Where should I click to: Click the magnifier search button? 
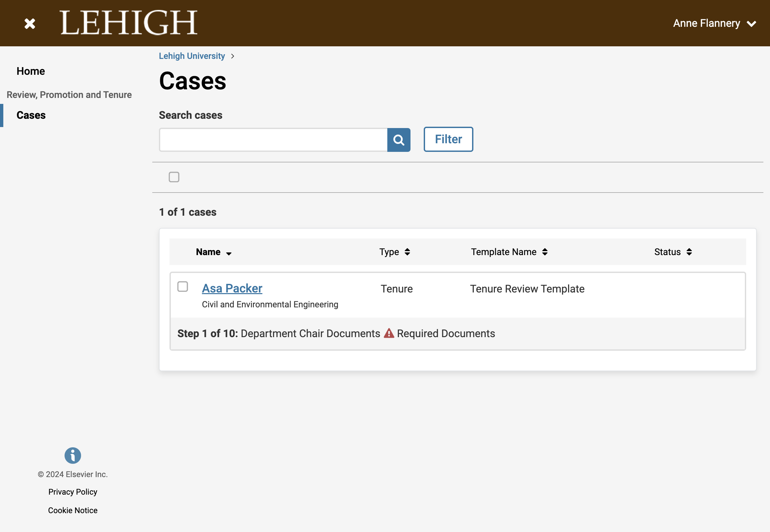[399, 140]
